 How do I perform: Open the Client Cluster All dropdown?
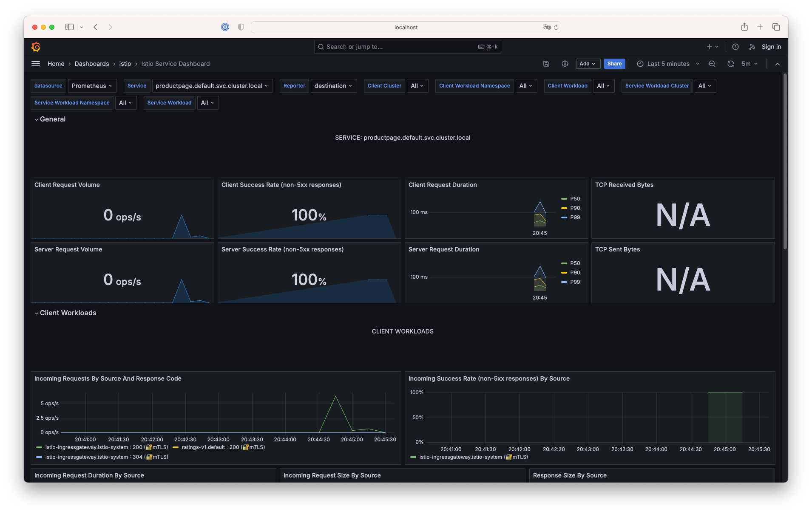pyautogui.click(x=417, y=86)
